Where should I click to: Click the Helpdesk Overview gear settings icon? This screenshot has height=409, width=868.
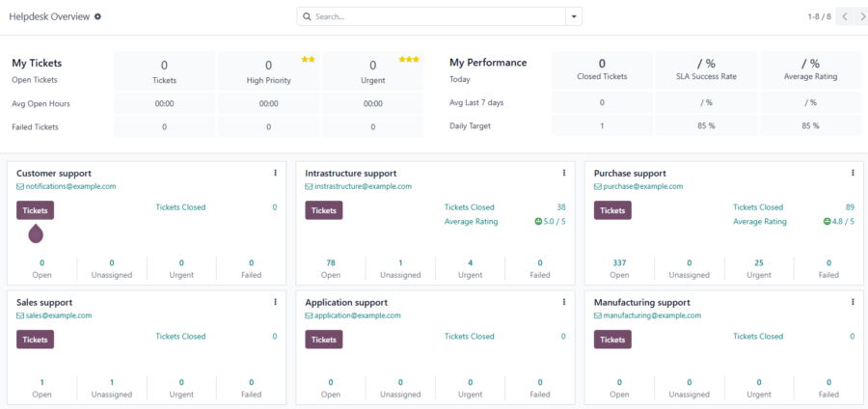click(x=97, y=16)
